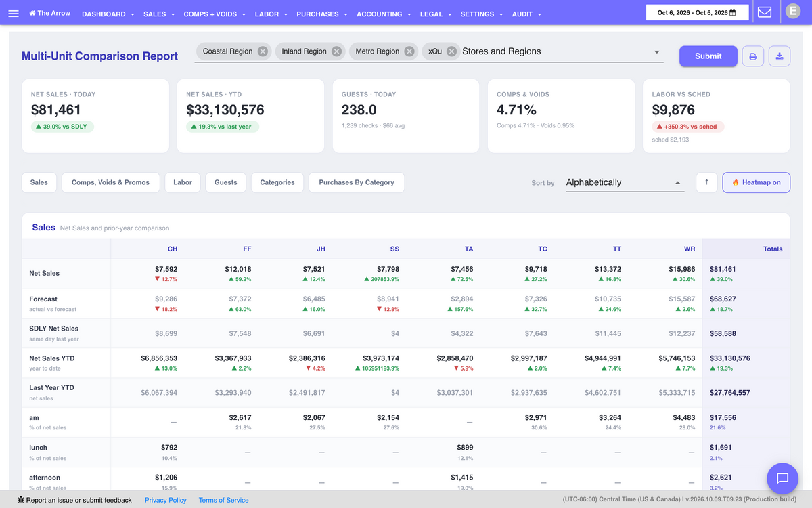This screenshot has width=812, height=508.
Task: Select the Purchases By Category tab
Action: click(357, 182)
